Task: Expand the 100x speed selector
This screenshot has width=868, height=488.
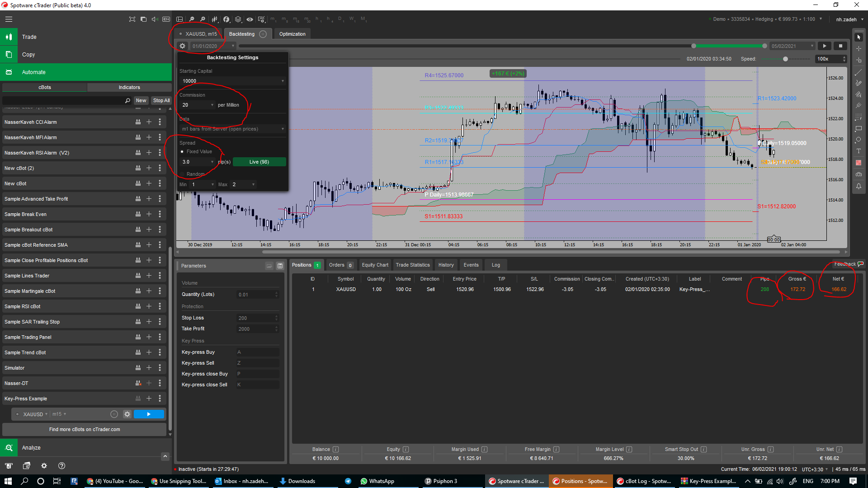Action: point(844,59)
